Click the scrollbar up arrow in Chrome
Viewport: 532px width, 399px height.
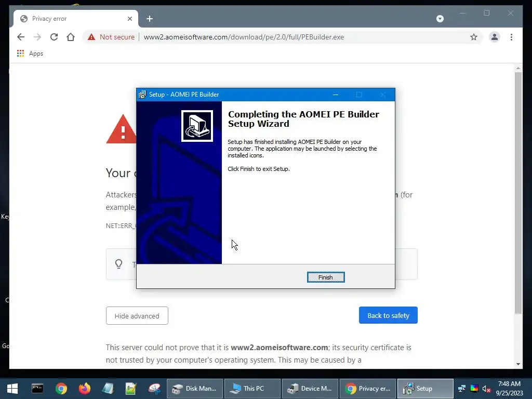tap(518, 69)
